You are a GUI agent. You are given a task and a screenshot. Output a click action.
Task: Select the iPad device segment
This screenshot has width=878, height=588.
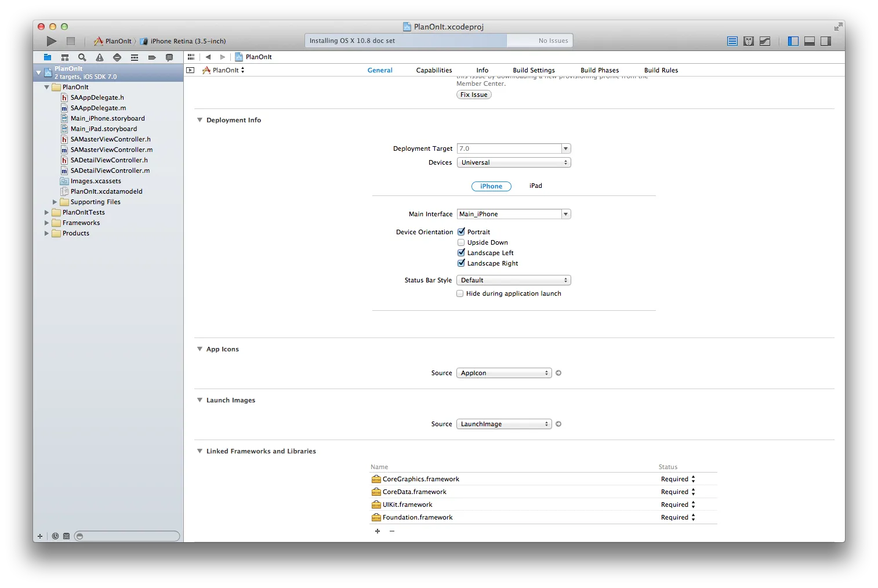tap(536, 186)
